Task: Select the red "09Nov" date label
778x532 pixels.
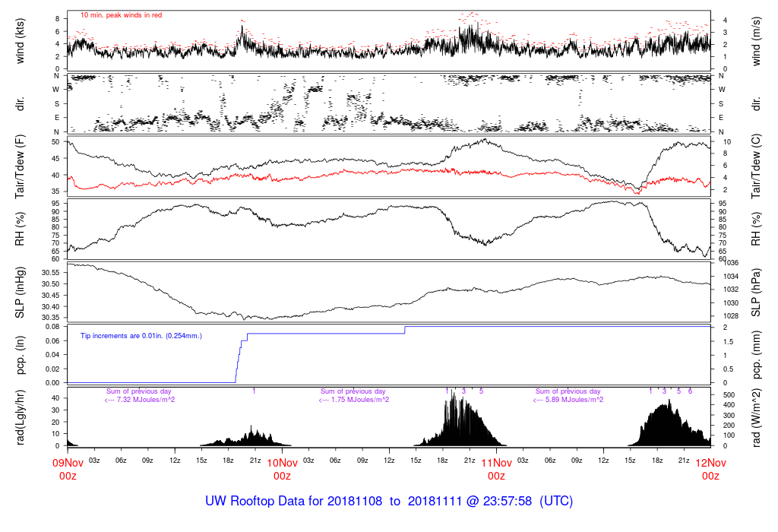Action: click(68, 463)
